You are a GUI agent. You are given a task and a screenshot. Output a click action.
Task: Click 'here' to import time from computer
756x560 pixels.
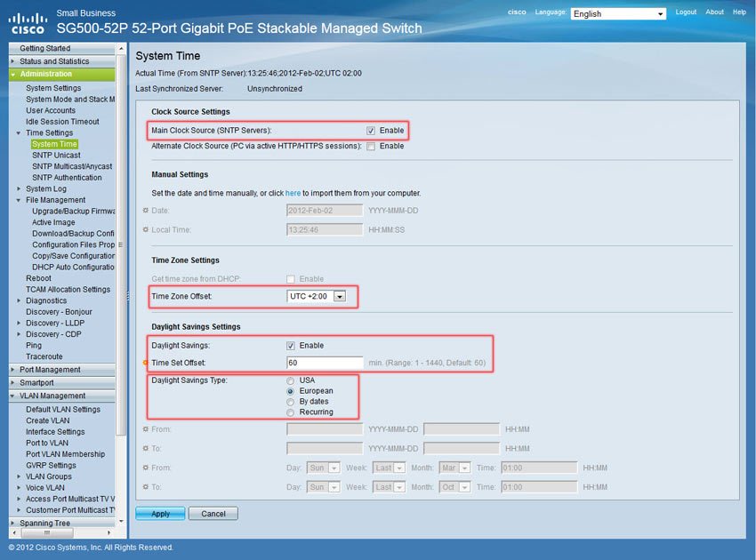tap(293, 193)
